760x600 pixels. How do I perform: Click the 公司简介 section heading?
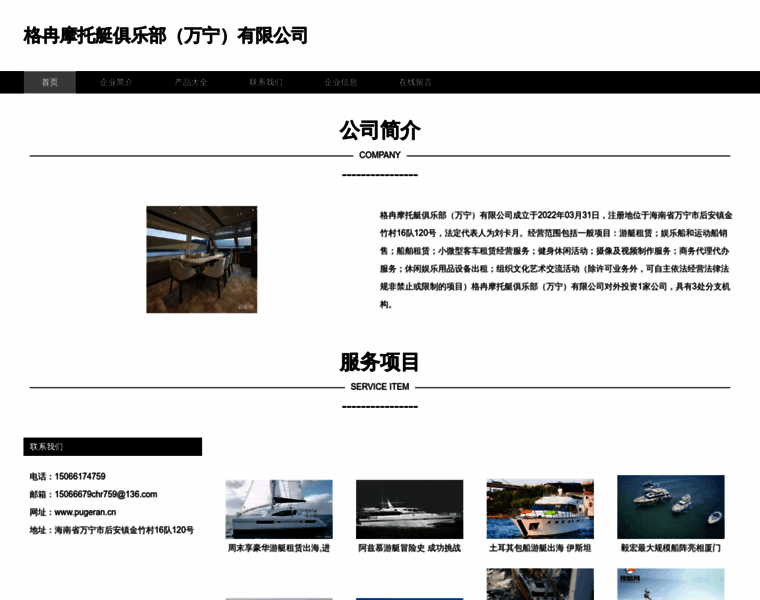380,130
